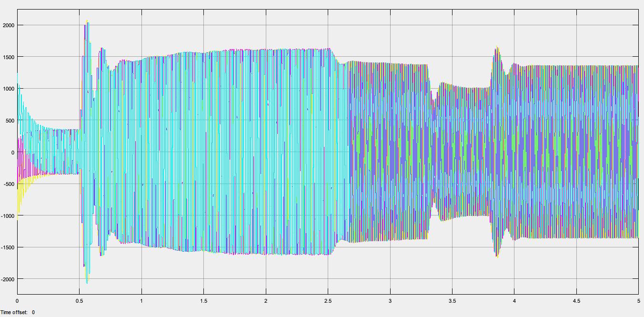Viewport: 644px width, 317px height.
Task: Click the y-axis tick label -1000
Action: point(8,215)
